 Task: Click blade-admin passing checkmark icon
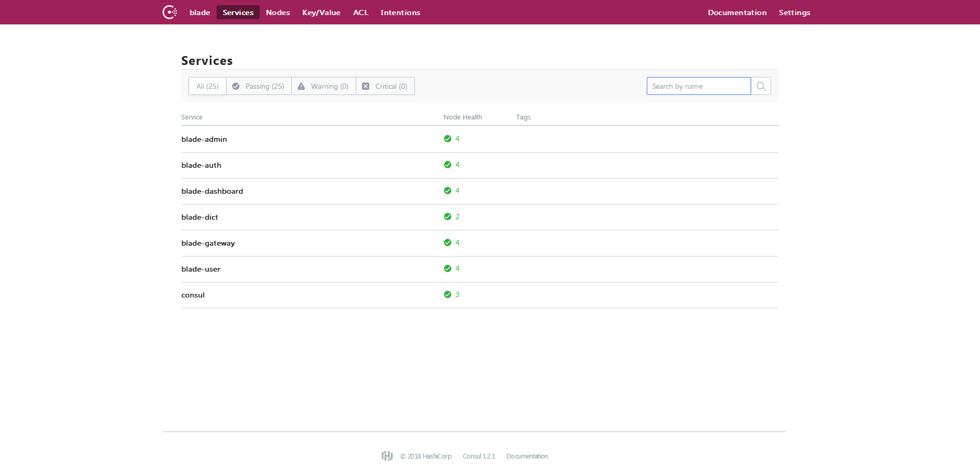[448, 139]
